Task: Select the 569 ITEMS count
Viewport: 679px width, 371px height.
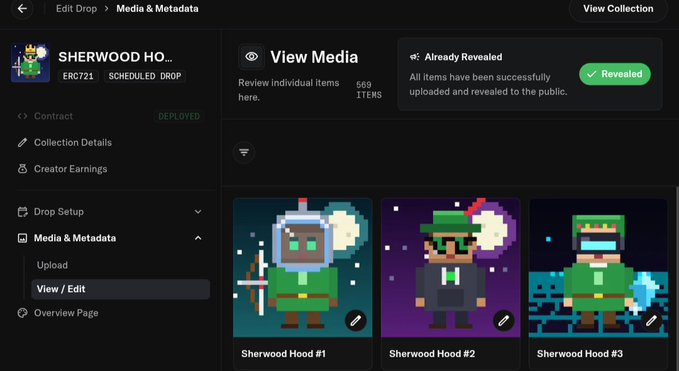Action: (369, 90)
